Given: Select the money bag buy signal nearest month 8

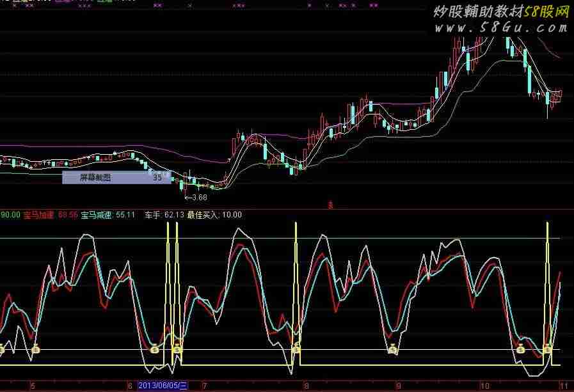Looking at the screenshot, I should pyautogui.click(x=296, y=349).
